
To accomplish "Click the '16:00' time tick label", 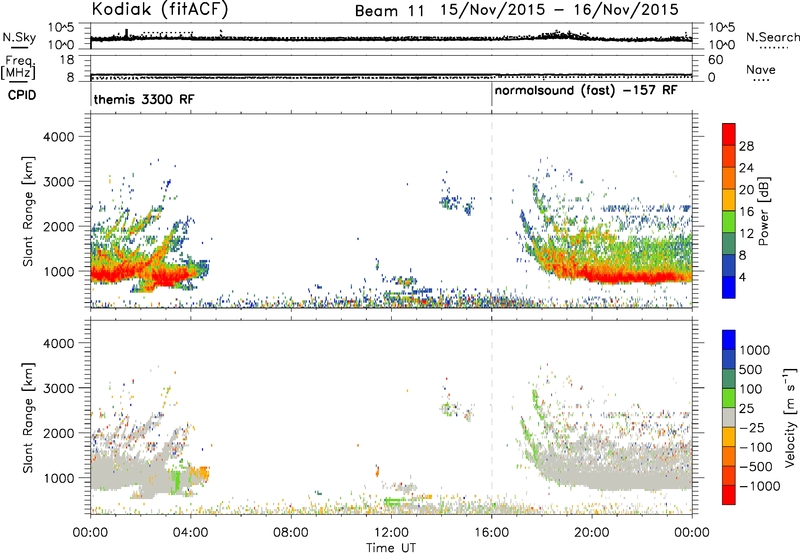I will click(492, 533).
